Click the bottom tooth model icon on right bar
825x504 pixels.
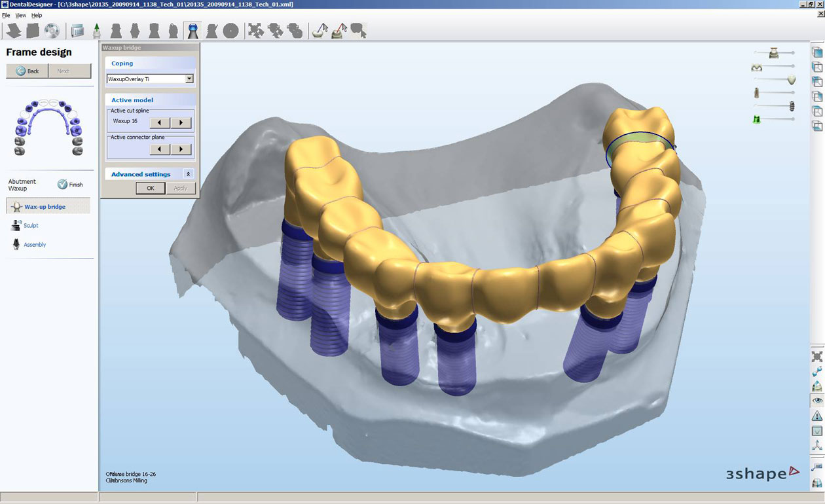pos(817,483)
